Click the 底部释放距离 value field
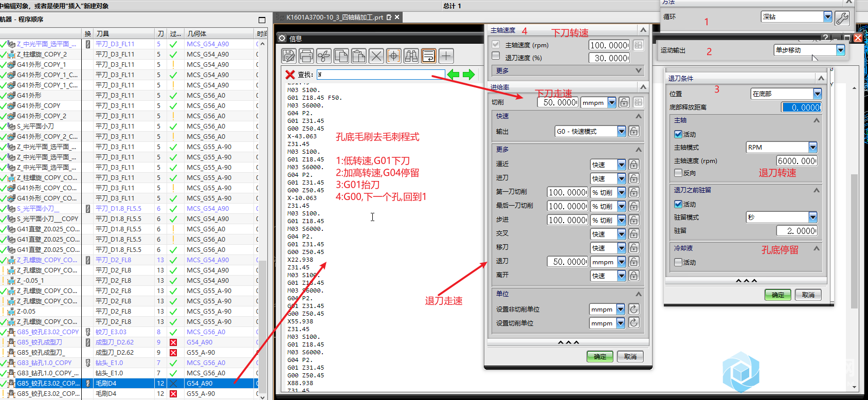868x400 pixels. 801,107
